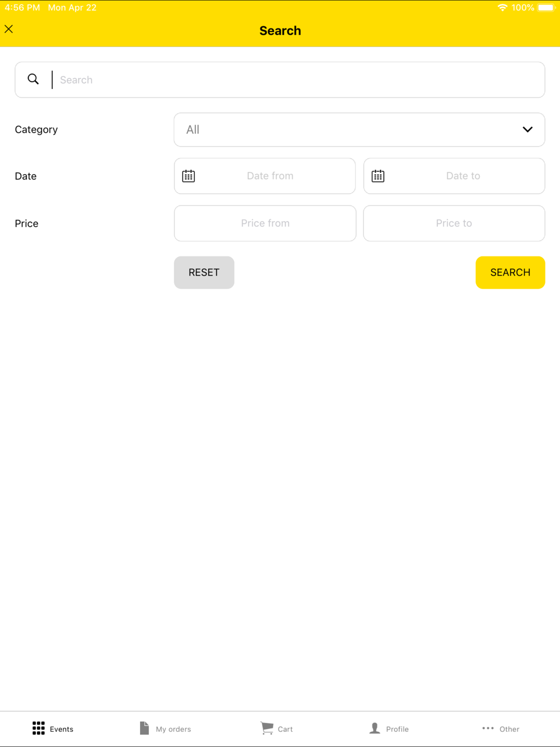560x747 pixels.
Task: Click the calendar icon in Date to
Action: [x=378, y=176]
